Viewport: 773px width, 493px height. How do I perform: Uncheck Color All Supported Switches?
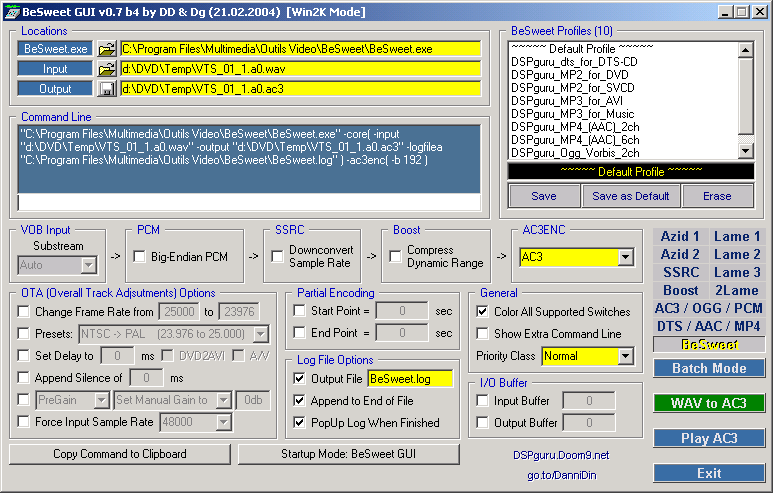tap(482, 312)
